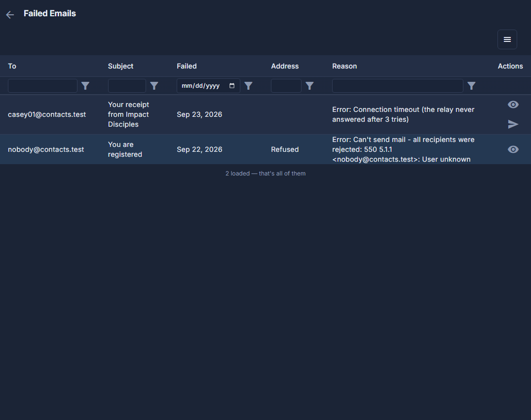Sort by the Failed column header
This screenshot has height=420, width=531.
click(x=187, y=66)
